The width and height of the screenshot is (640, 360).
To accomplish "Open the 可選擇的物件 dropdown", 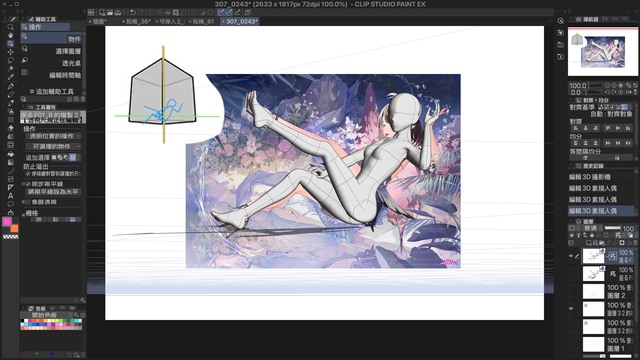I will (x=53, y=146).
